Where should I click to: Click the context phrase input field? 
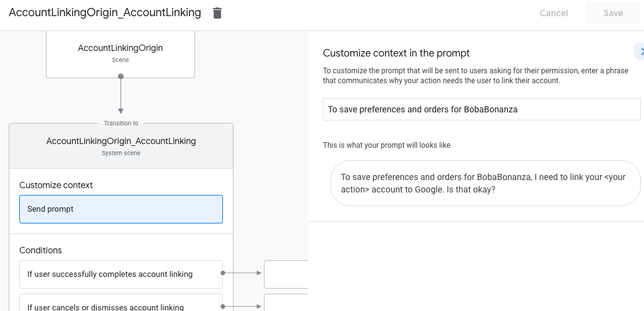[481, 109]
